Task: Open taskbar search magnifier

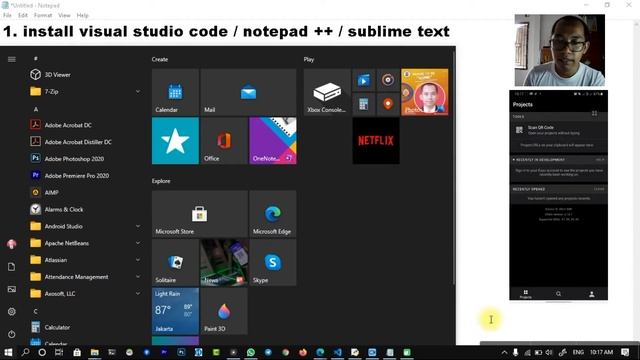Action: tap(25, 352)
